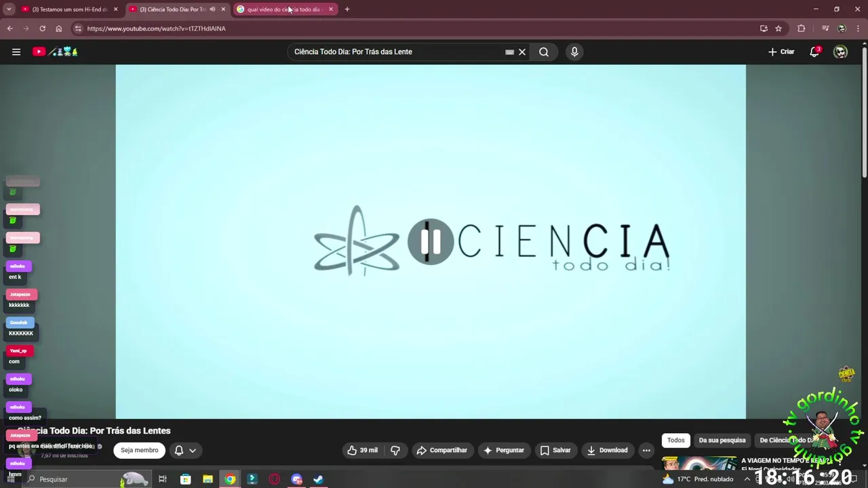Open more actions three-dot menu
The width and height of the screenshot is (868, 488).
[646, 450]
